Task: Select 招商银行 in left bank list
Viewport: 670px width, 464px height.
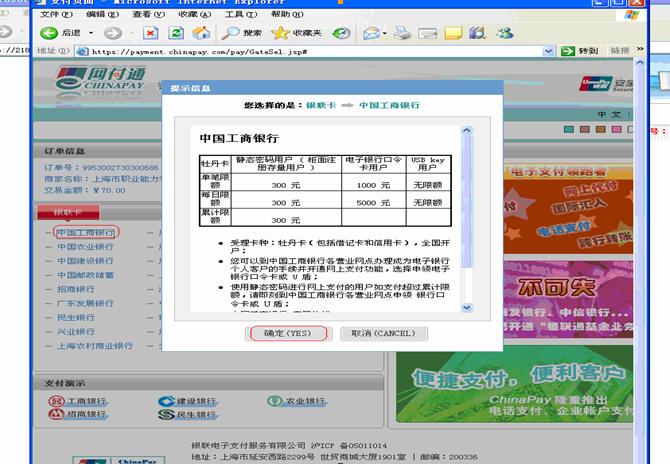Action: [x=76, y=289]
